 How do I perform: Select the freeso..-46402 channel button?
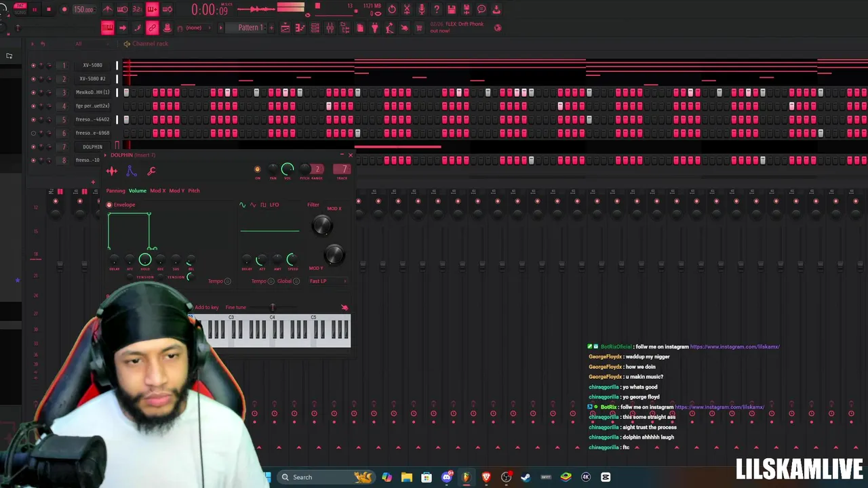[x=92, y=119]
